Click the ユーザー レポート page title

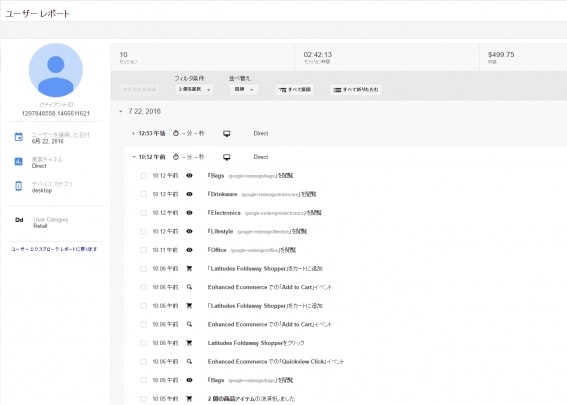pos(37,14)
